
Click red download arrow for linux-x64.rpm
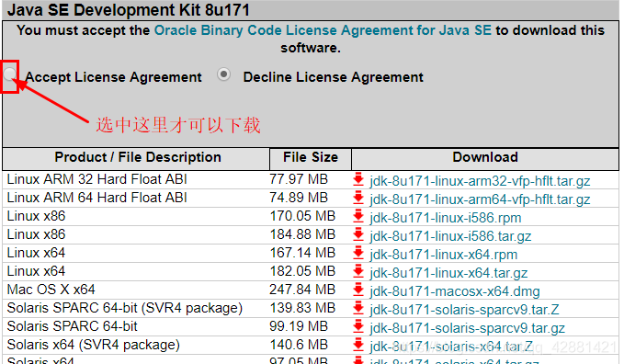click(358, 253)
